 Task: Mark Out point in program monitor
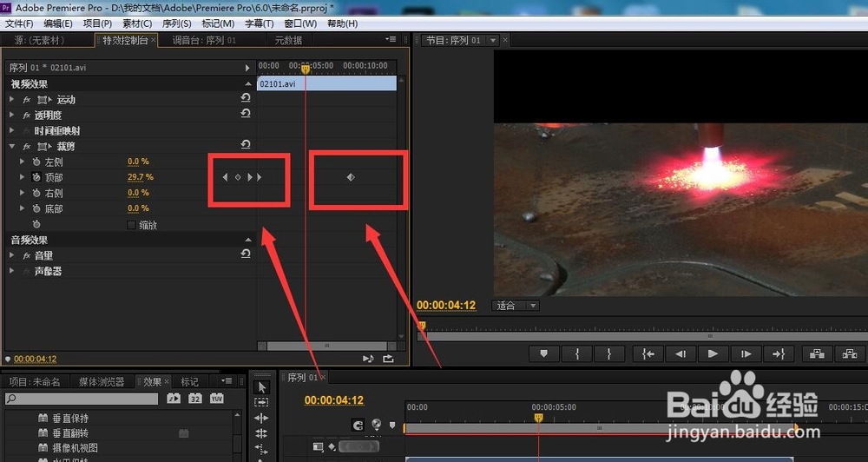[609, 353]
